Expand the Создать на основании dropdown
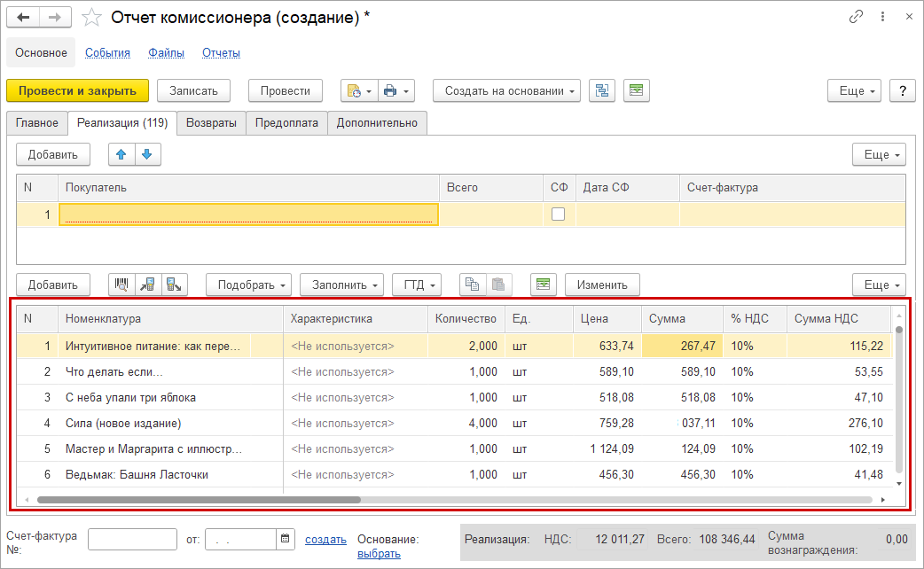 (x=506, y=90)
